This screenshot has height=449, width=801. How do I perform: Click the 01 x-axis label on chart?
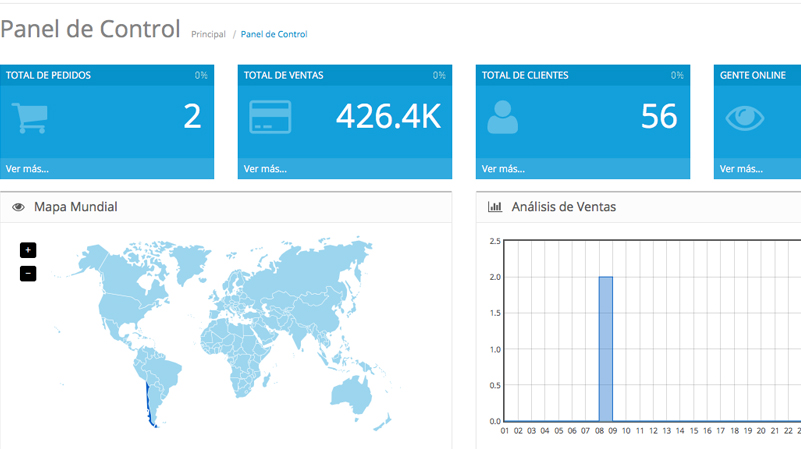pyautogui.click(x=505, y=431)
